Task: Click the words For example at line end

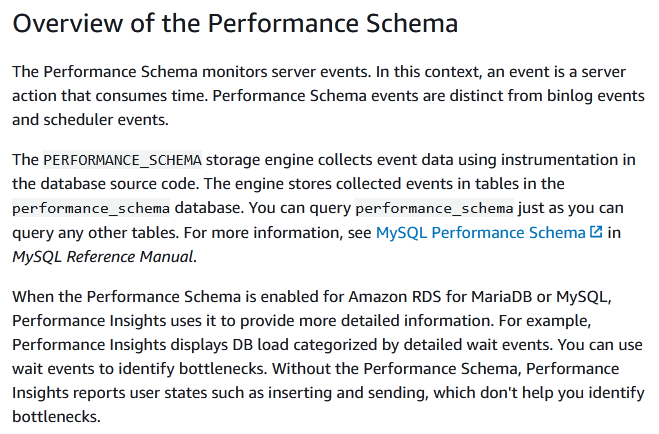Action: [545, 321]
